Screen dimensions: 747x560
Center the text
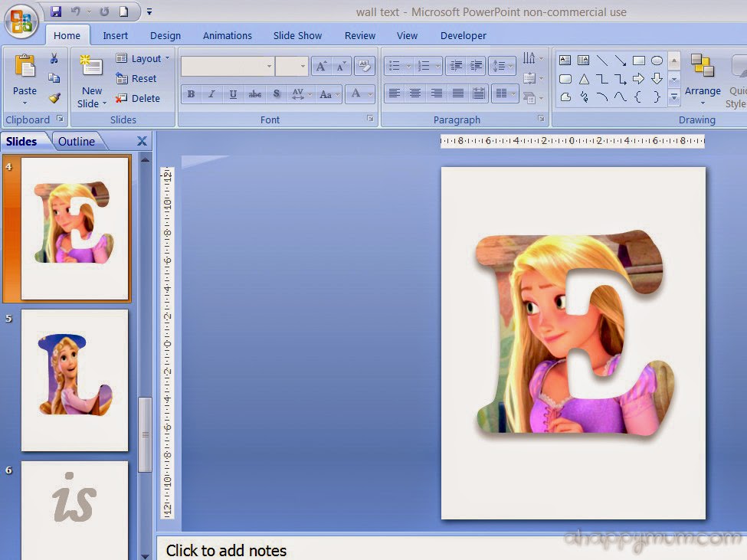(x=415, y=93)
